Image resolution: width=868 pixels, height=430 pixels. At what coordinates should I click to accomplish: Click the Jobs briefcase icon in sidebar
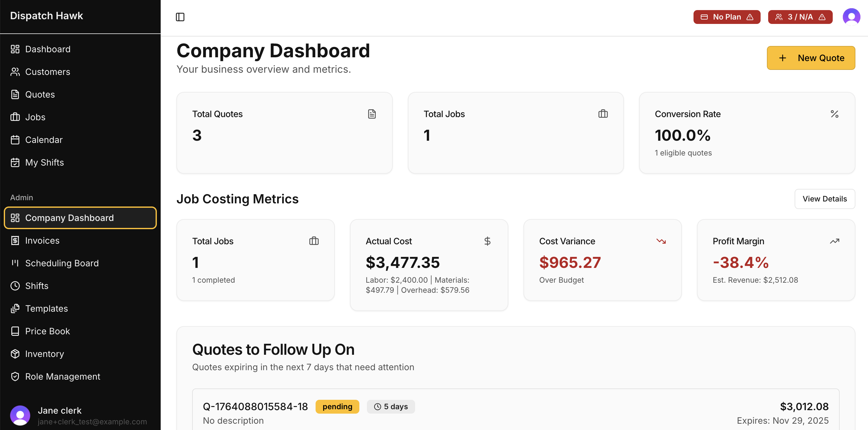pyautogui.click(x=15, y=117)
